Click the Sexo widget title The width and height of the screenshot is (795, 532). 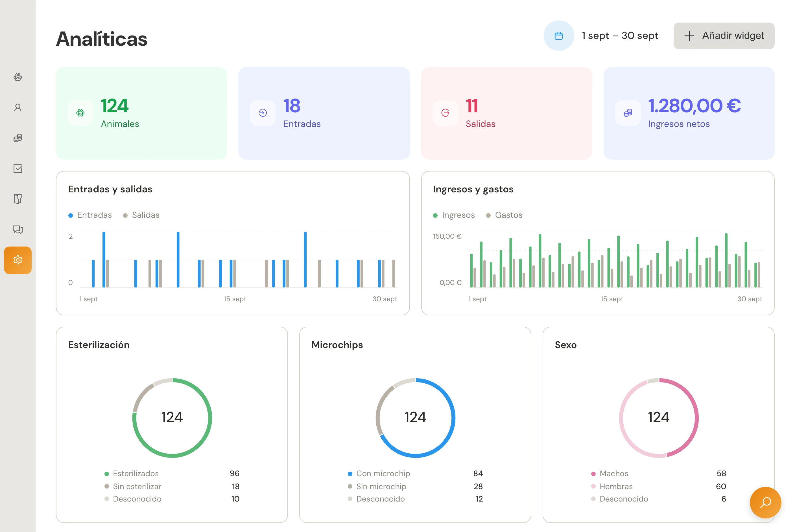(566, 345)
